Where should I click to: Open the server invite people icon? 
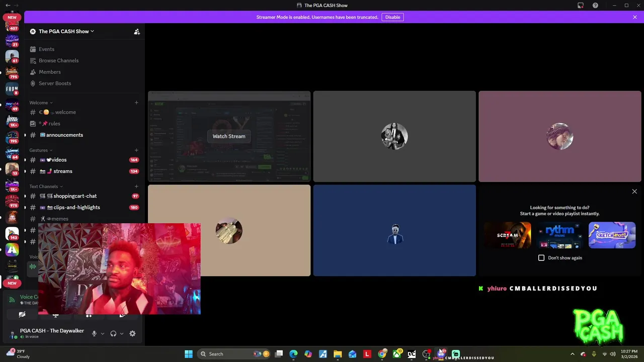137,31
